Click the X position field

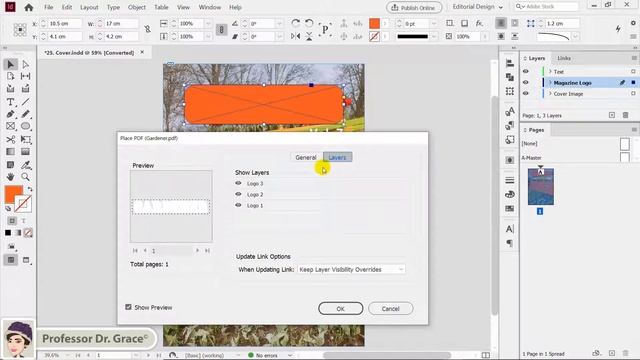click(64, 24)
